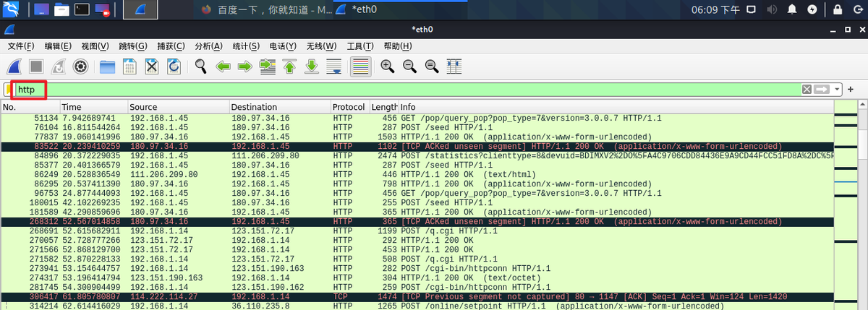This screenshot has height=310, width=868.
Task: Select packet 268691 POST /q.cgi row
Action: 417,231
